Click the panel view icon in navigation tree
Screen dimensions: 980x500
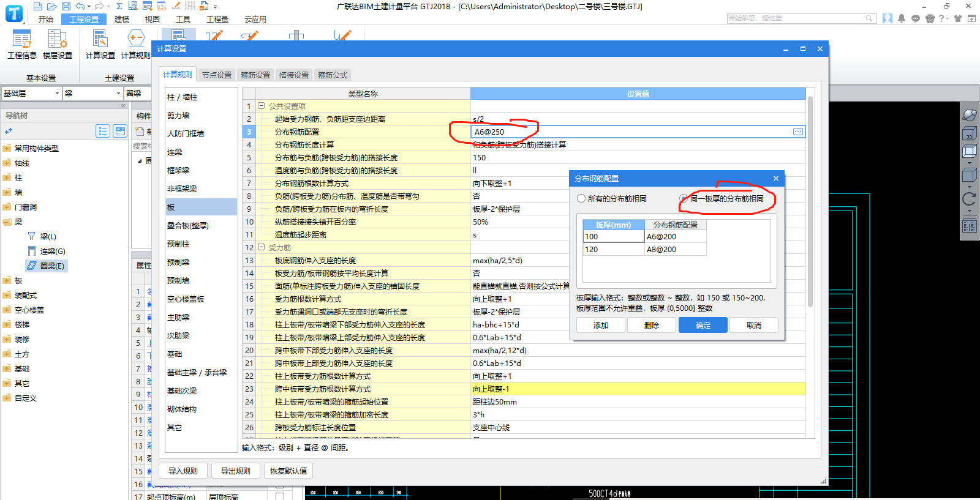point(120,131)
